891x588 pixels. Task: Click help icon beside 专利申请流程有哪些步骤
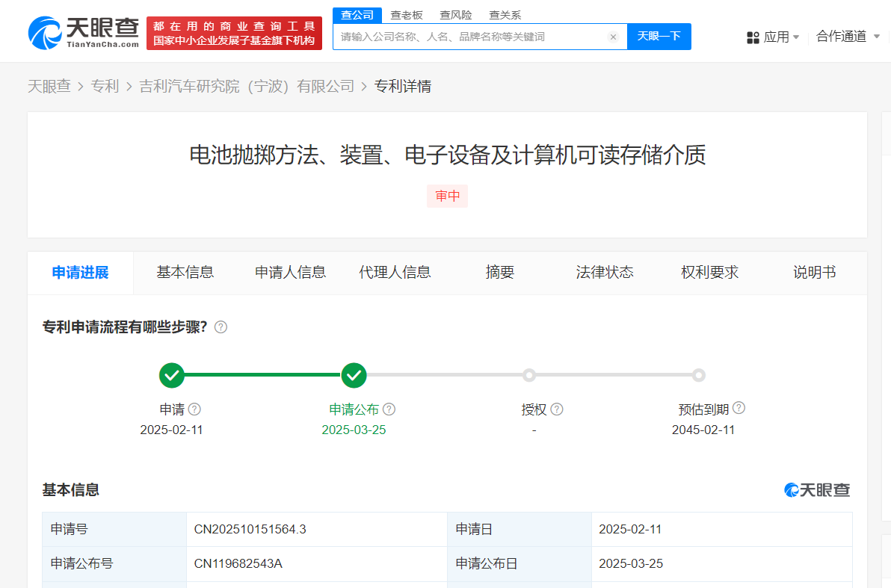221,327
